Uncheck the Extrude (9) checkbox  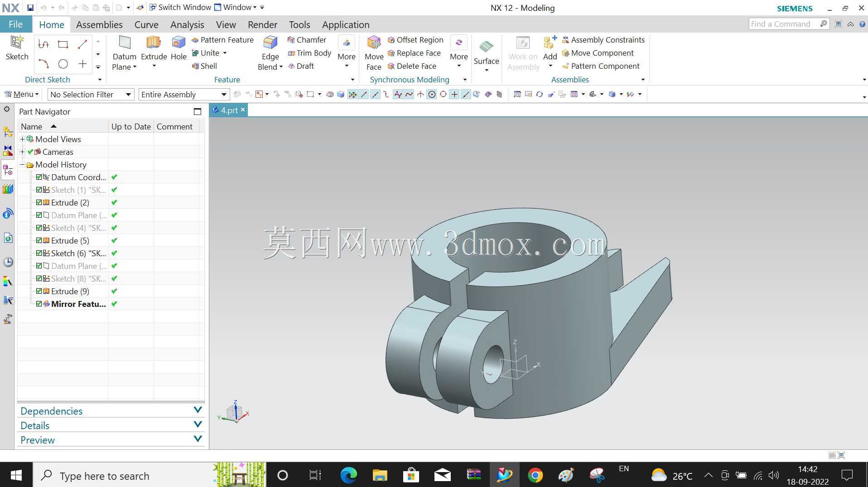click(x=39, y=291)
